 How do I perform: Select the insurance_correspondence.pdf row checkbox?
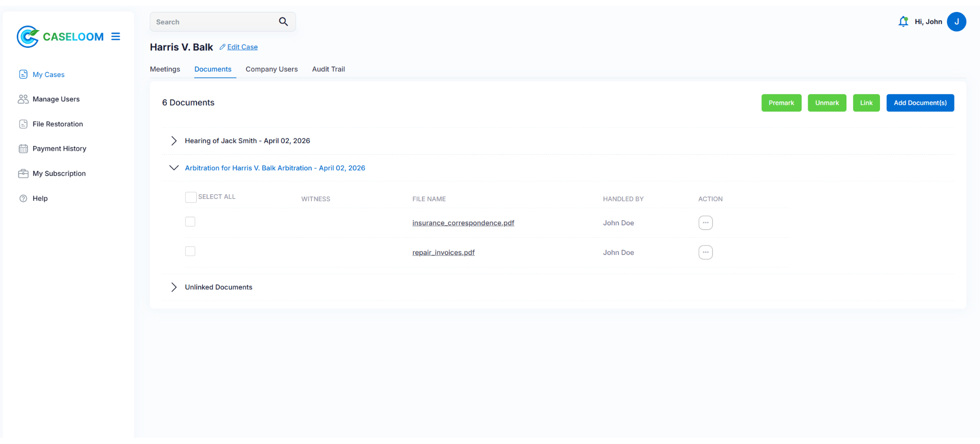[x=190, y=222]
